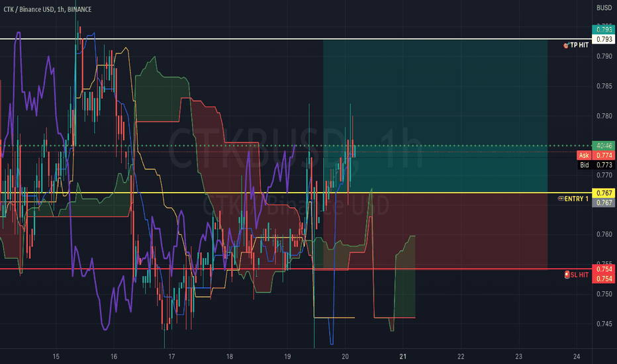Click date 15 on the time axis
Viewport: 617px width, 364px height.
coord(56,357)
